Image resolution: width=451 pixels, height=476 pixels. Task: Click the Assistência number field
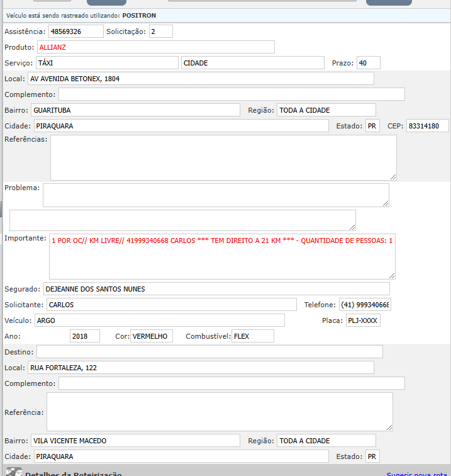click(75, 31)
